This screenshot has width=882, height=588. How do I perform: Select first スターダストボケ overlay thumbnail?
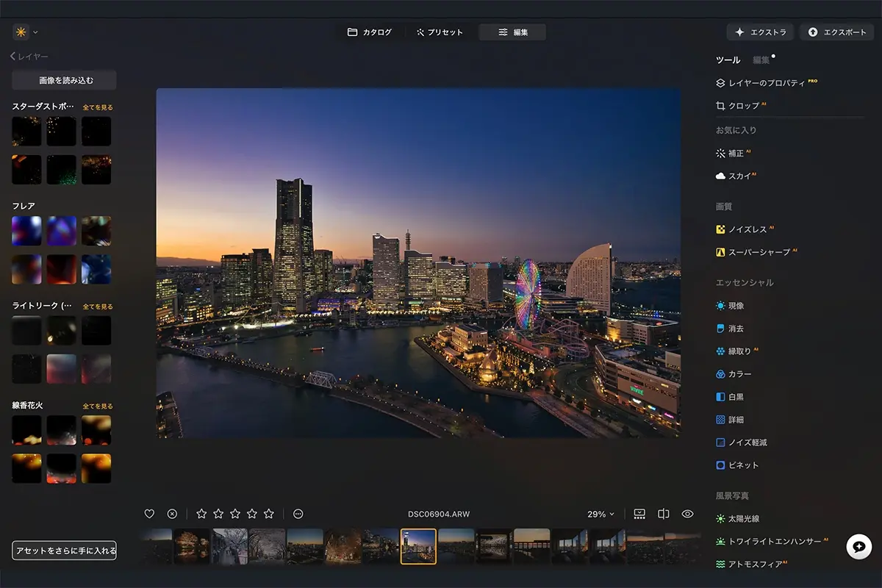26,132
